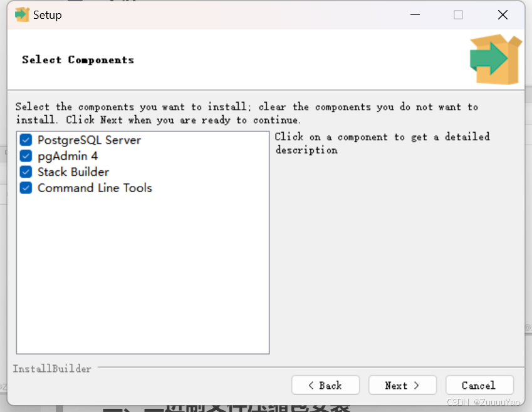The image size is (532, 412).
Task: Go back with the Back button
Action: tap(325, 385)
